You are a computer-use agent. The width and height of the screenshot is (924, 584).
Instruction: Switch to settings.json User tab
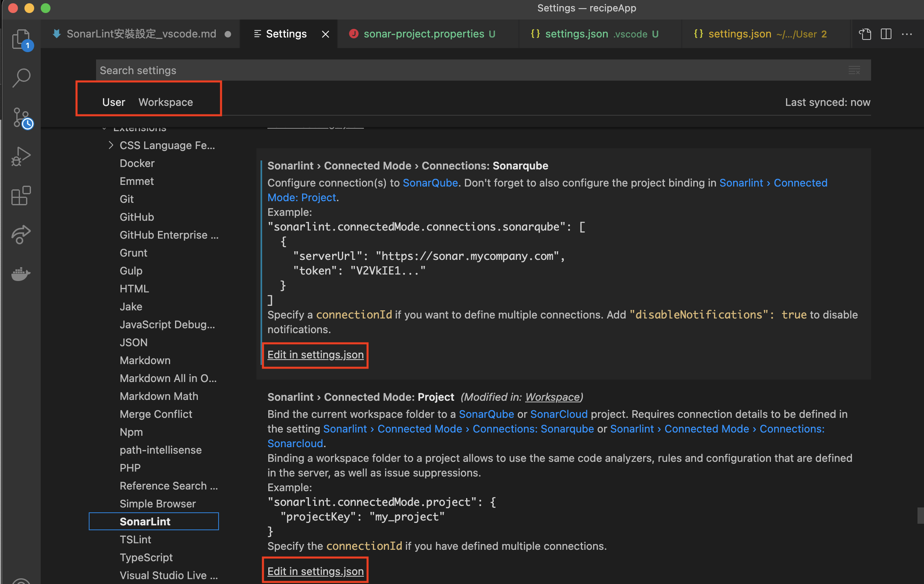click(767, 34)
